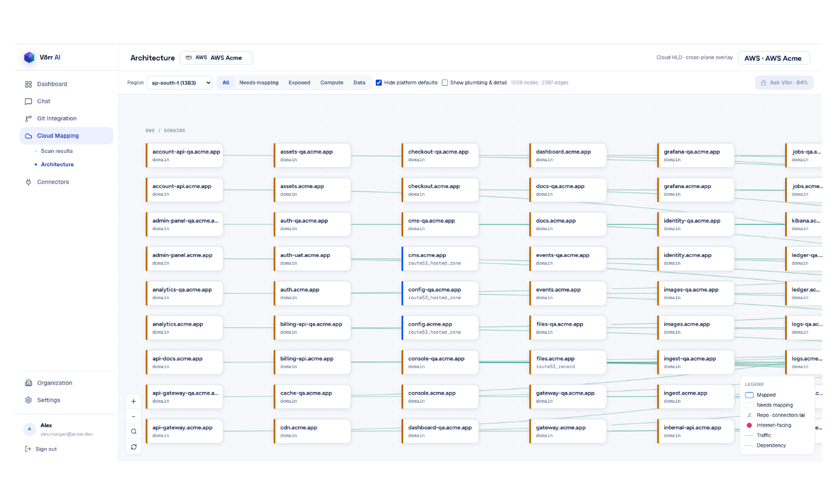This screenshot has width=840, height=504.
Task: Select the billing-api.acme.app node
Action: tap(312, 362)
